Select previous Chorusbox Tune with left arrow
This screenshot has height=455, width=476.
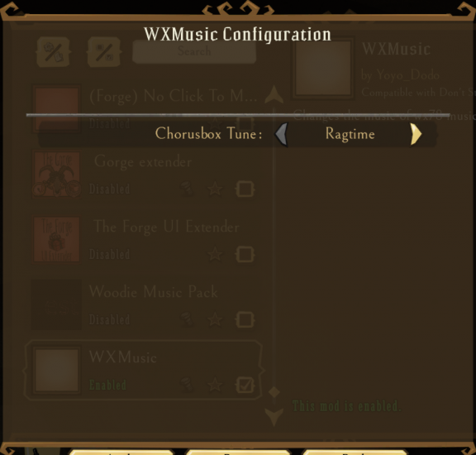coord(282,134)
